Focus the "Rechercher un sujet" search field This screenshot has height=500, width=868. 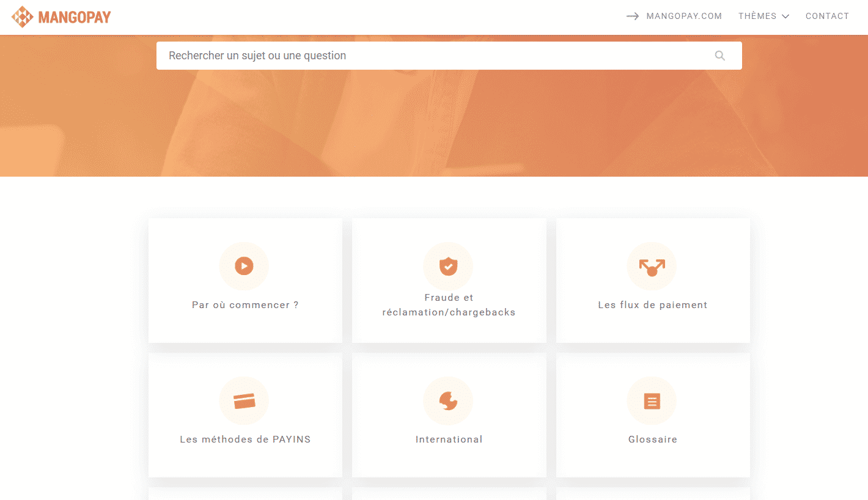pyautogui.click(x=428, y=56)
